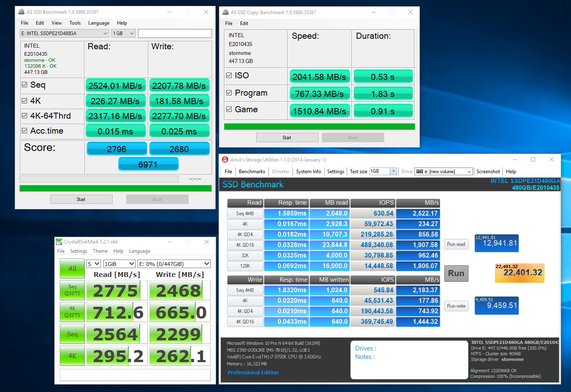The height and width of the screenshot is (392, 571).
Task: Toggle the Acc.time checkbox
Action: pos(25,131)
